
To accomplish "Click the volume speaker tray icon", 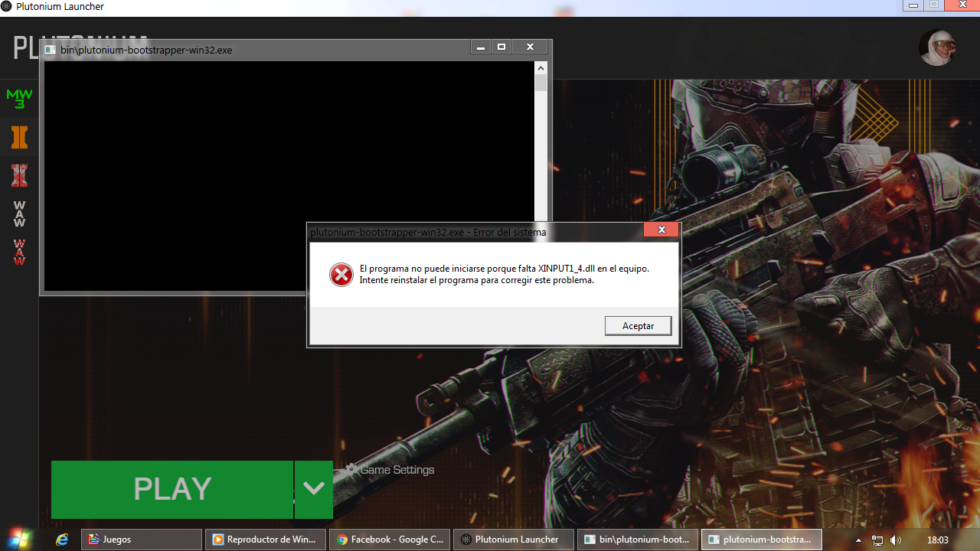I will pyautogui.click(x=896, y=540).
